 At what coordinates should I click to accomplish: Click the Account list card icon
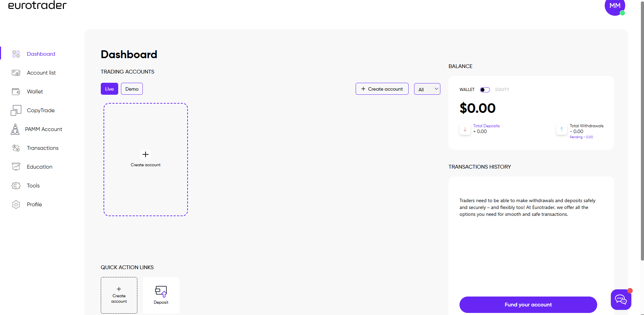16,73
